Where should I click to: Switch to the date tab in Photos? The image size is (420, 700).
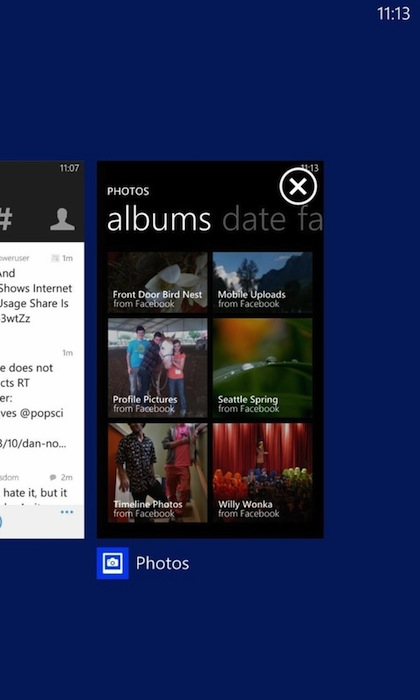[x=254, y=219]
